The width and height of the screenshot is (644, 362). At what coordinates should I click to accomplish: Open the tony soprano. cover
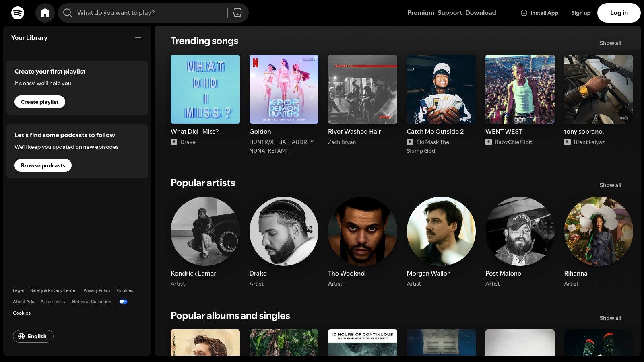point(599,89)
